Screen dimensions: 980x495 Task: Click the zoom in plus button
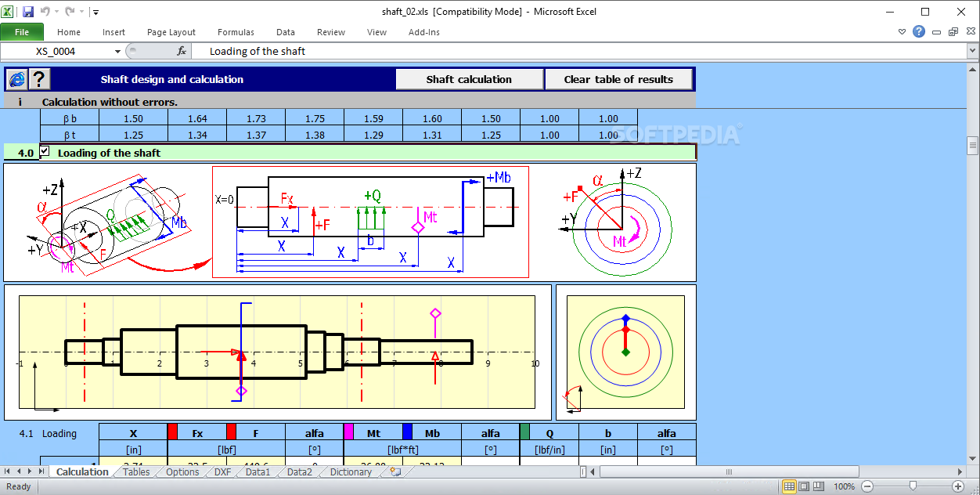pos(957,486)
